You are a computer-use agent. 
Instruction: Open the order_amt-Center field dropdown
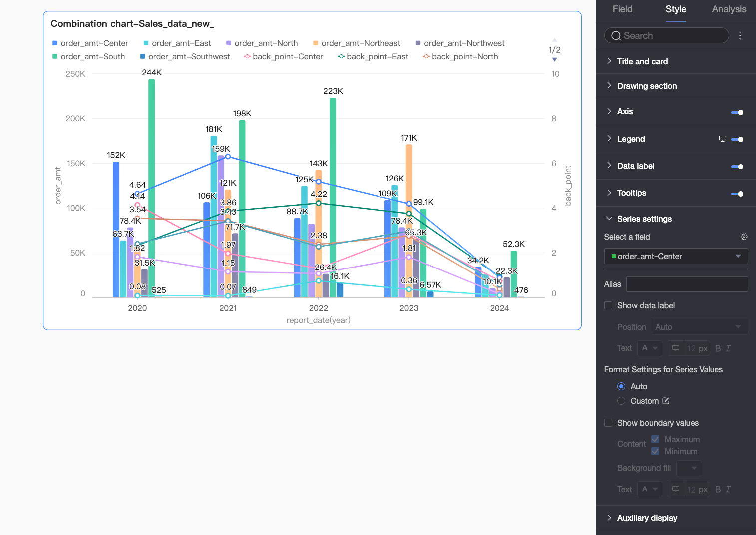(x=676, y=256)
